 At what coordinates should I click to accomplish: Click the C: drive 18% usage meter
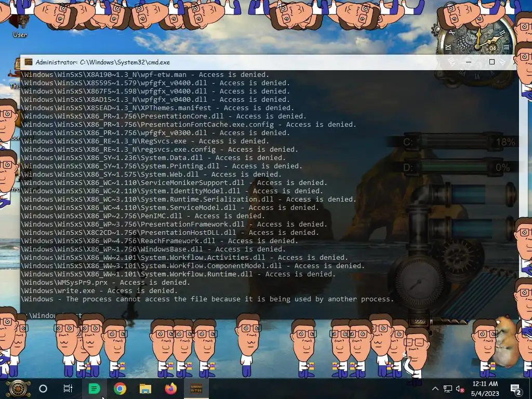pyautogui.click(x=459, y=141)
